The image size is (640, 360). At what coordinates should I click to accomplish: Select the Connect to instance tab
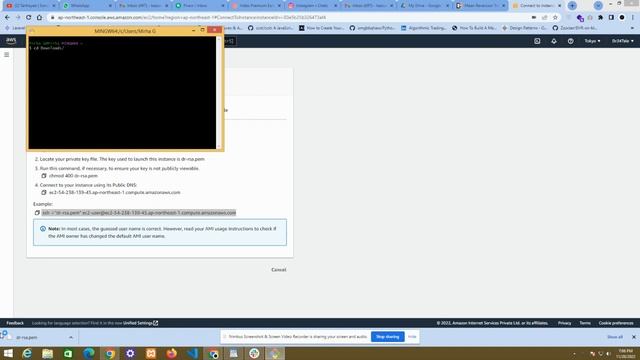click(537, 6)
